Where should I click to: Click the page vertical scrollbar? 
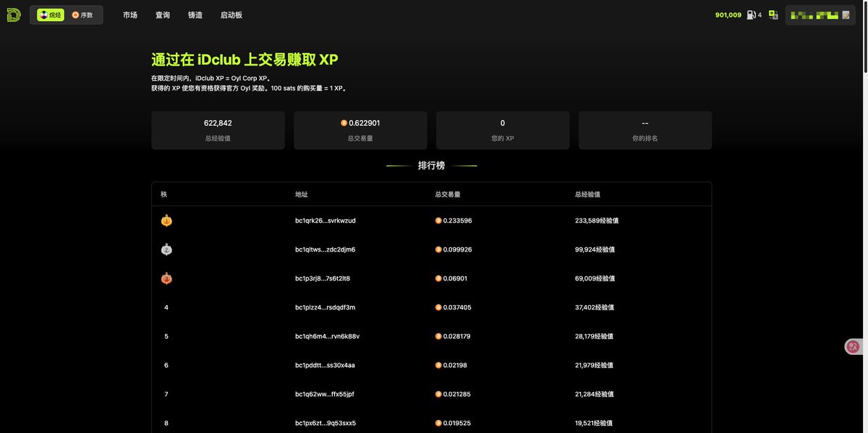[865, 36]
